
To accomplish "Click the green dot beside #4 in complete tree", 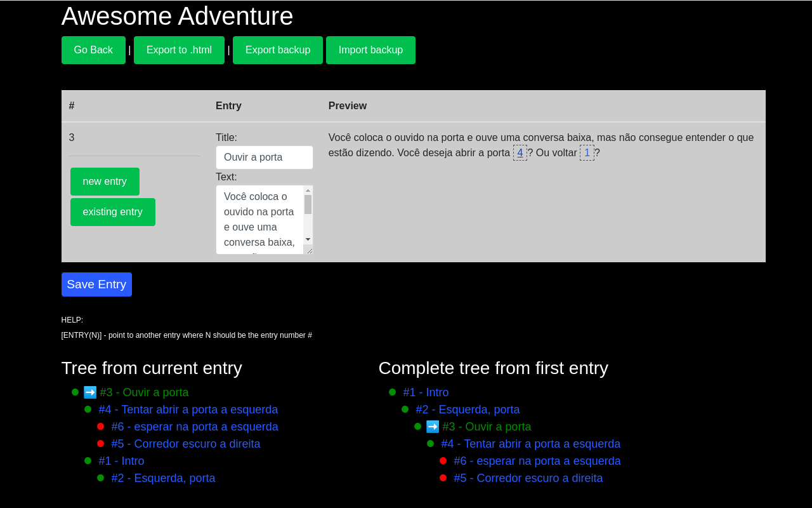I will (x=430, y=443).
